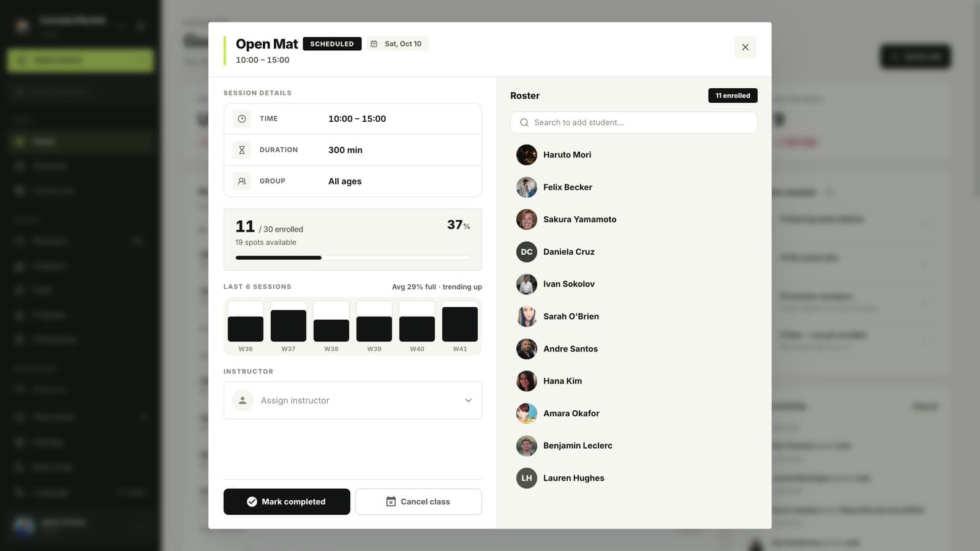Click the 19 spots available text
Image resolution: width=980 pixels, height=551 pixels.
266,242
